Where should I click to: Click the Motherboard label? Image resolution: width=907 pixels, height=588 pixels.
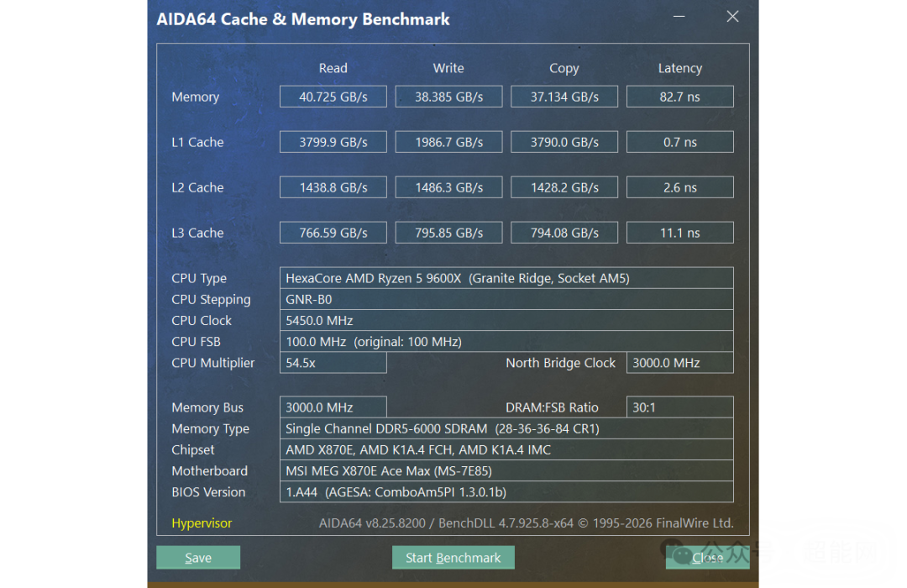tap(209, 471)
